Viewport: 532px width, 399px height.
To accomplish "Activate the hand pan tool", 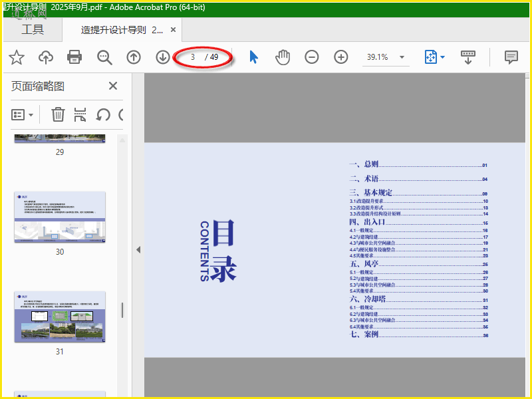I will pos(282,57).
